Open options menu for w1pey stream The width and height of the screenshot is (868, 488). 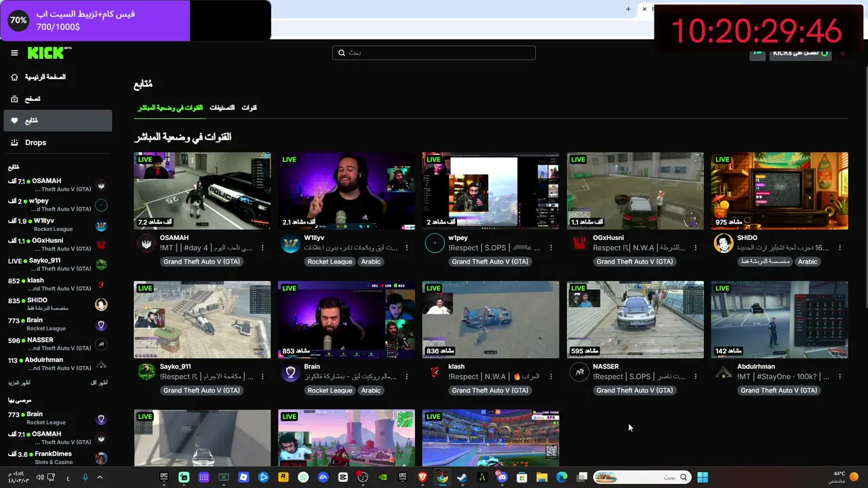pyautogui.click(x=551, y=248)
